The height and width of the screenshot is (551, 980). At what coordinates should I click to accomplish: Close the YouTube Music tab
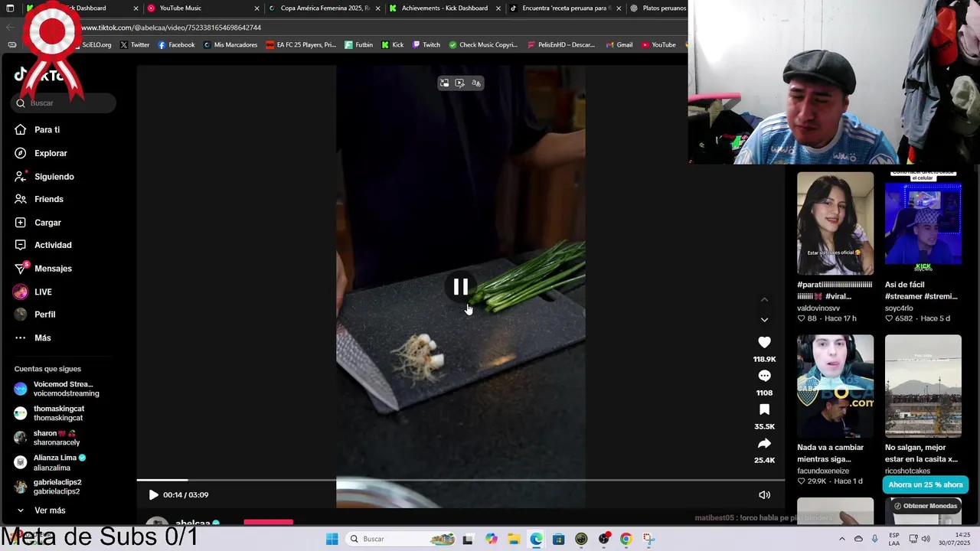[x=257, y=8]
